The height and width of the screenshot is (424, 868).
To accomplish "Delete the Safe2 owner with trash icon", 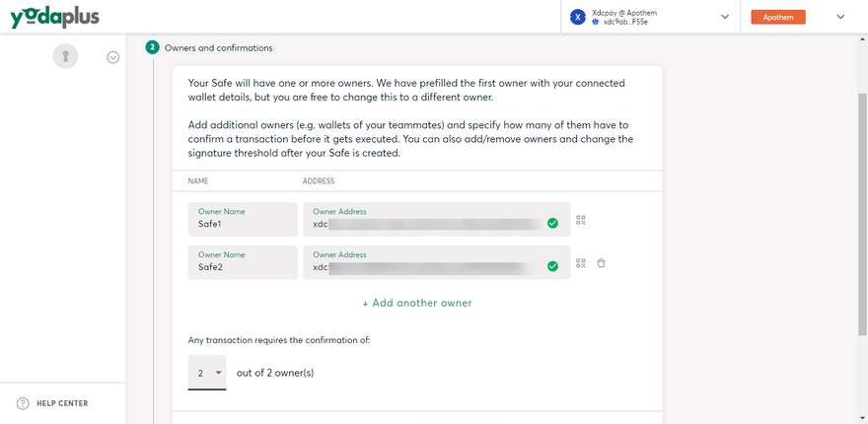I will tap(602, 263).
